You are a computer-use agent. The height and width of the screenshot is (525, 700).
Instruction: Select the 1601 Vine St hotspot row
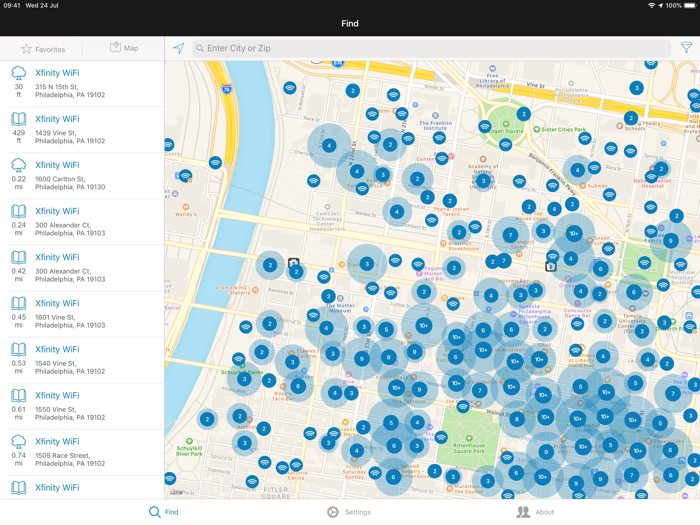82,314
